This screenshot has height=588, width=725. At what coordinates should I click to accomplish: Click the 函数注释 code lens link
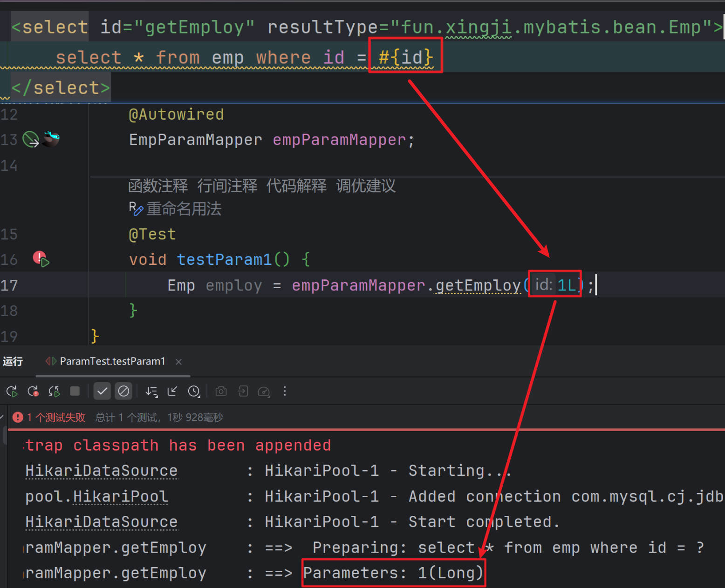tap(158, 186)
